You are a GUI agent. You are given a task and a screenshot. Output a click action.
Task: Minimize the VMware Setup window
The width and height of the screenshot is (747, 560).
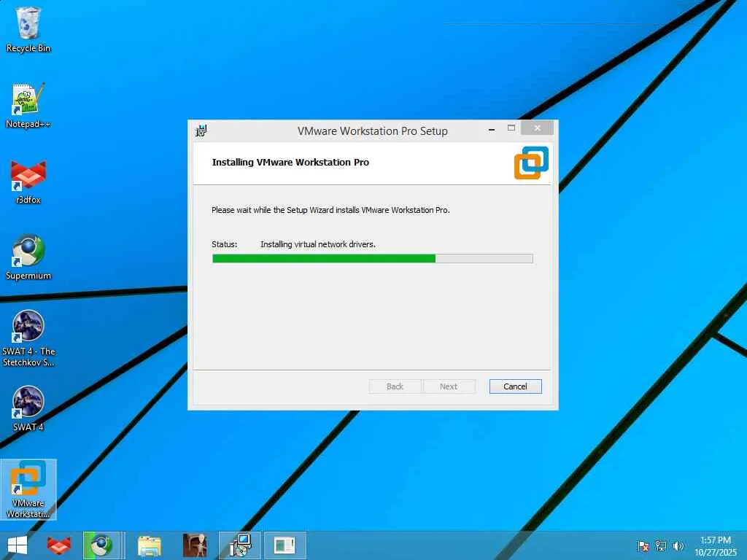pyautogui.click(x=492, y=129)
